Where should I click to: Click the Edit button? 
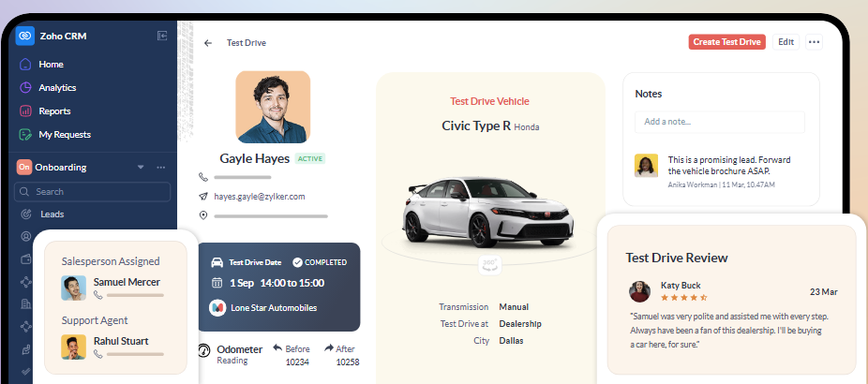(x=786, y=42)
